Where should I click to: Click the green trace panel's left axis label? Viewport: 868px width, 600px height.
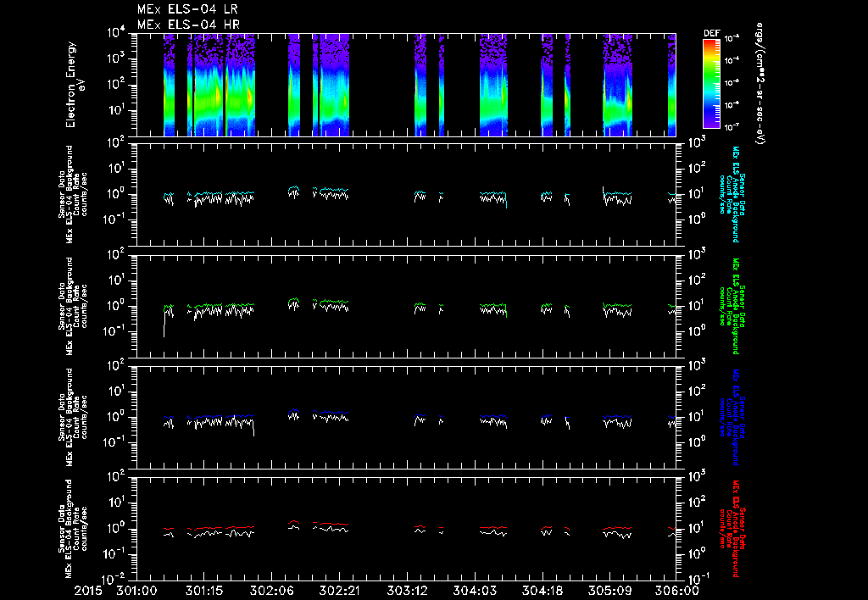[x=73, y=306]
